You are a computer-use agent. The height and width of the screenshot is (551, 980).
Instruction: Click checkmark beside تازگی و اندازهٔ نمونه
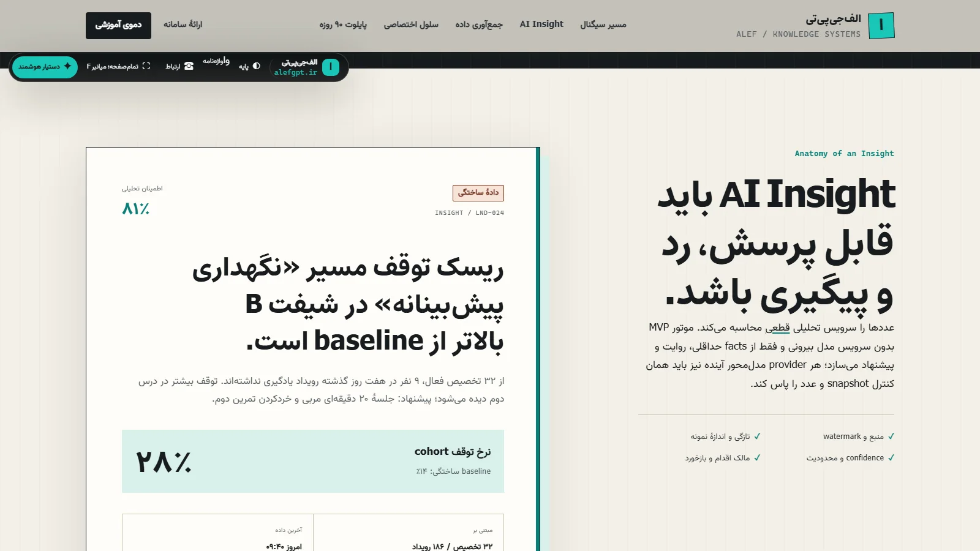click(x=757, y=437)
